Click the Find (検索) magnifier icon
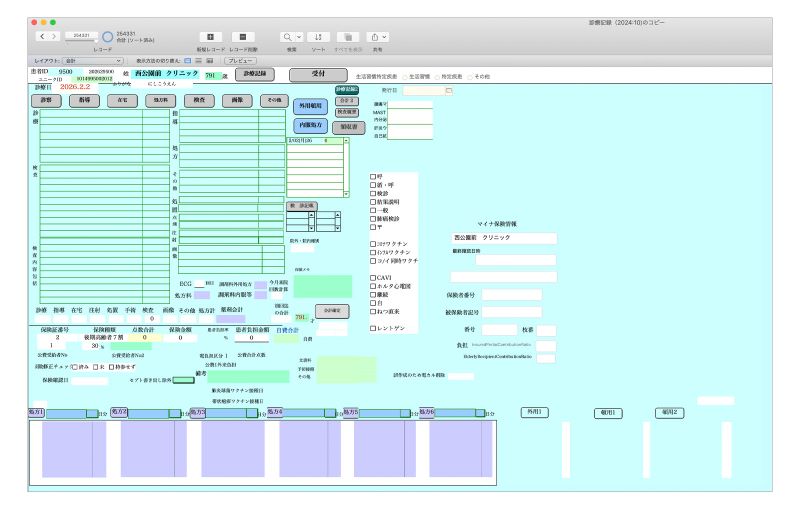This screenshot has width=800, height=511. click(289, 36)
